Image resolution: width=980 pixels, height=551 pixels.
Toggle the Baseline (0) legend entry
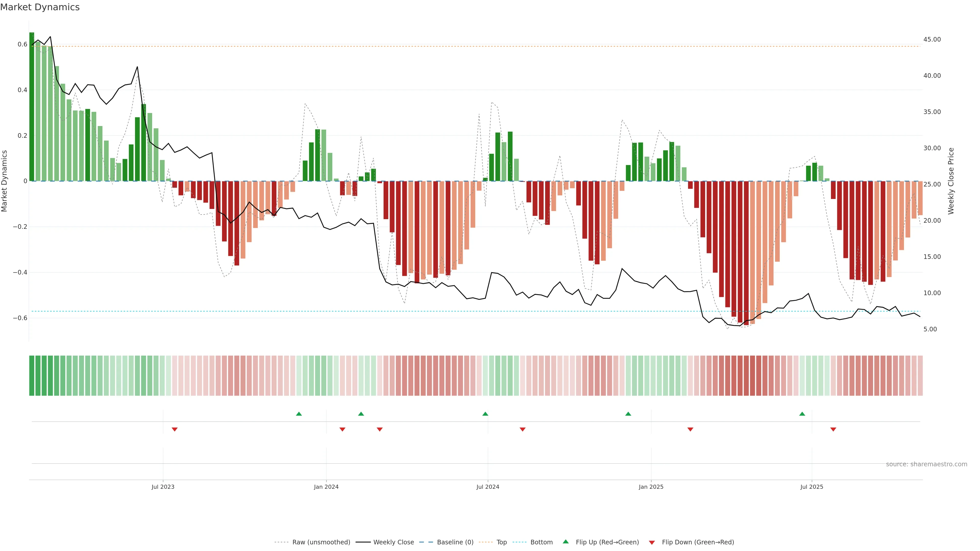tap(455, 542)
